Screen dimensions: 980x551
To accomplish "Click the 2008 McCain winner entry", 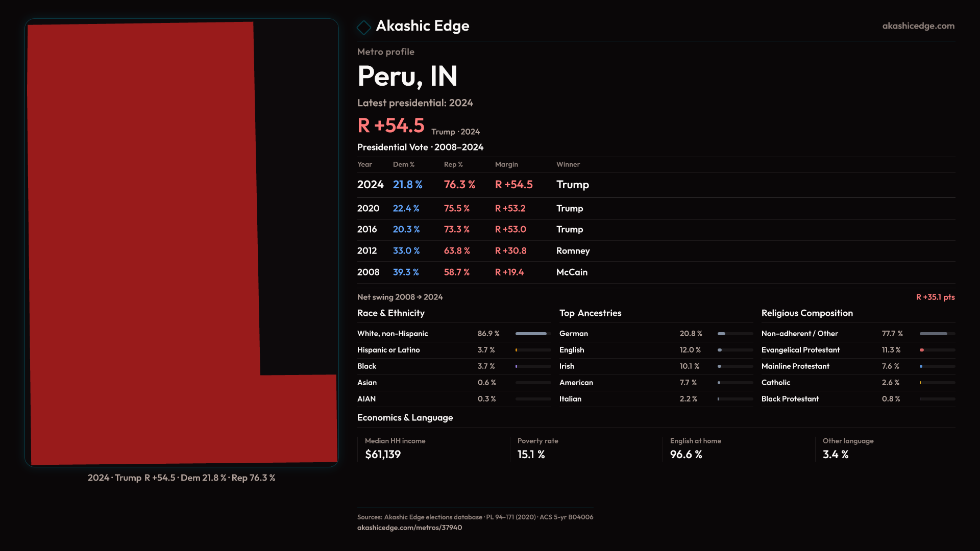I will click(x=572, y=272).
